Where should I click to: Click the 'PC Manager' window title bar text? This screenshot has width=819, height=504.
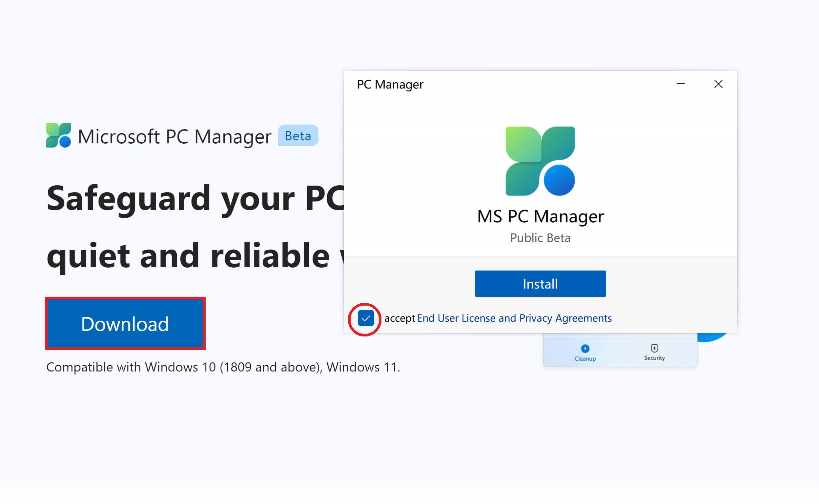pyautogui.click(x=390, y=85)
